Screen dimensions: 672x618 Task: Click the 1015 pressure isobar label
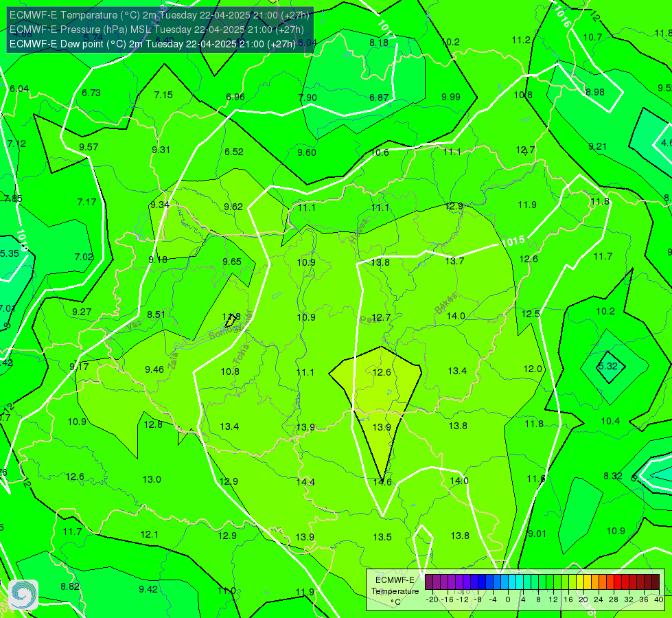pos(513,242)
